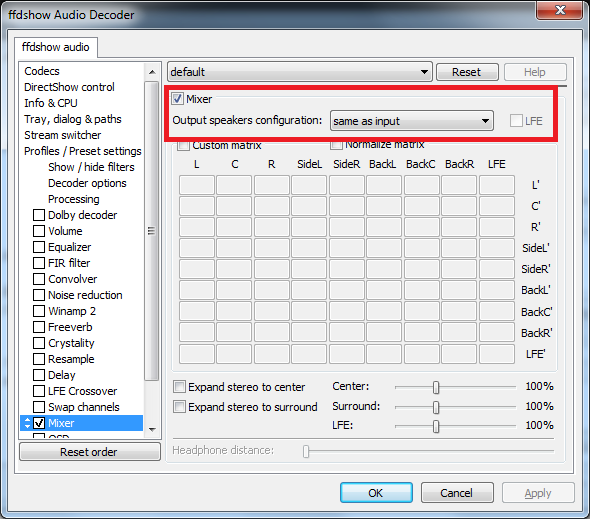Open the Codecs page
Viewport: 590px width, 519px height.
(x=42, y=71)
